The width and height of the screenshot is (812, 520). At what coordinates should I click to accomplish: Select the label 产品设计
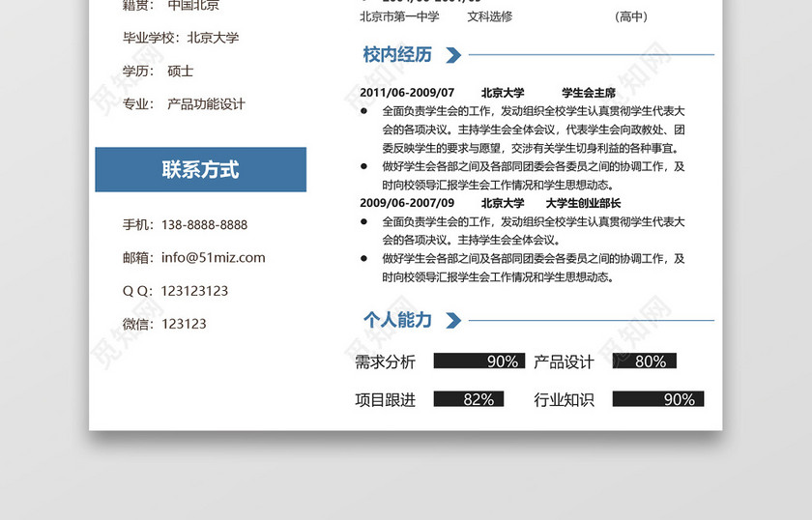tap(564, 361)
